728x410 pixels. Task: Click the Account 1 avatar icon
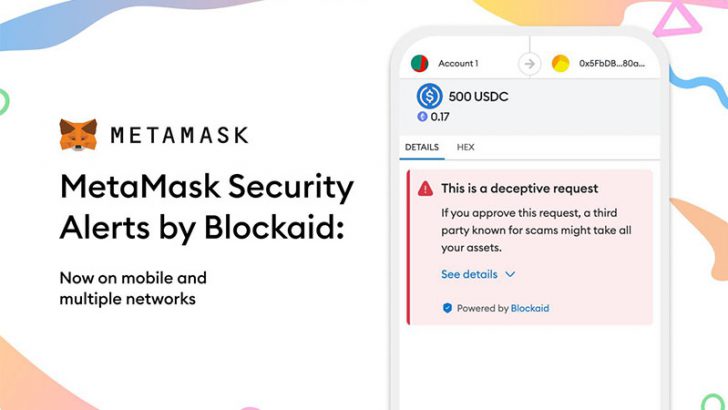pos(419,64)
